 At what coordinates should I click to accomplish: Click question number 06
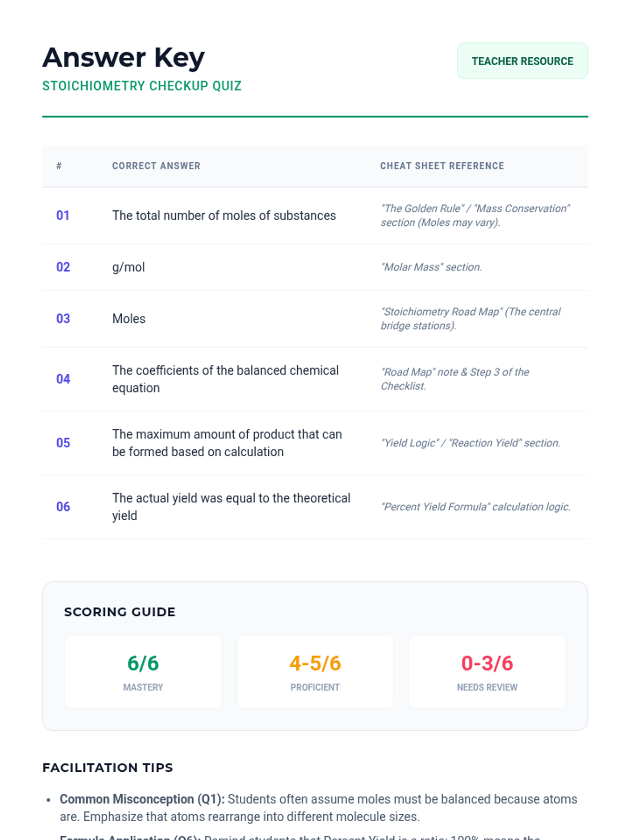click(63, 507)
